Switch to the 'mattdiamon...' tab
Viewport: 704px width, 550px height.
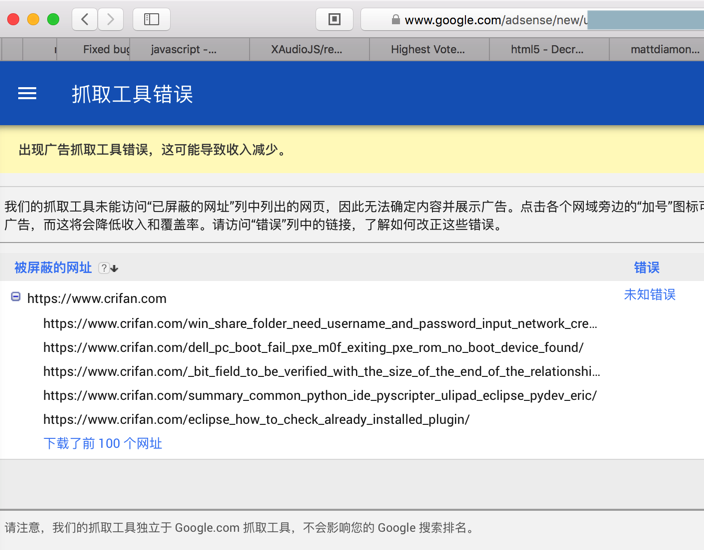pos(657,49)
